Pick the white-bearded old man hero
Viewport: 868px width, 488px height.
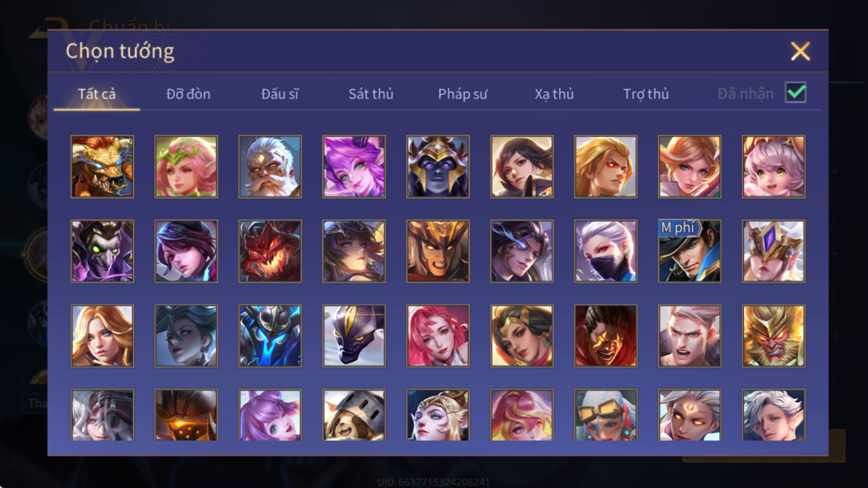(x=270, y=167)
